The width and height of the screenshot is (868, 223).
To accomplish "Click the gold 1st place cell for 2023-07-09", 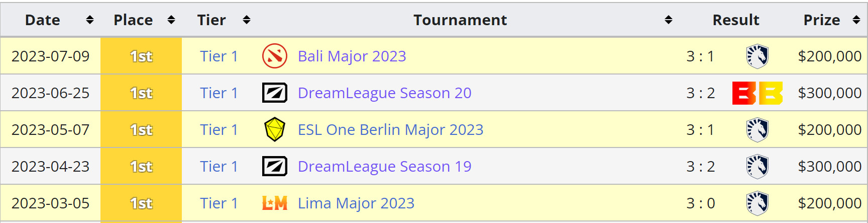I will [x=141, y=56].
